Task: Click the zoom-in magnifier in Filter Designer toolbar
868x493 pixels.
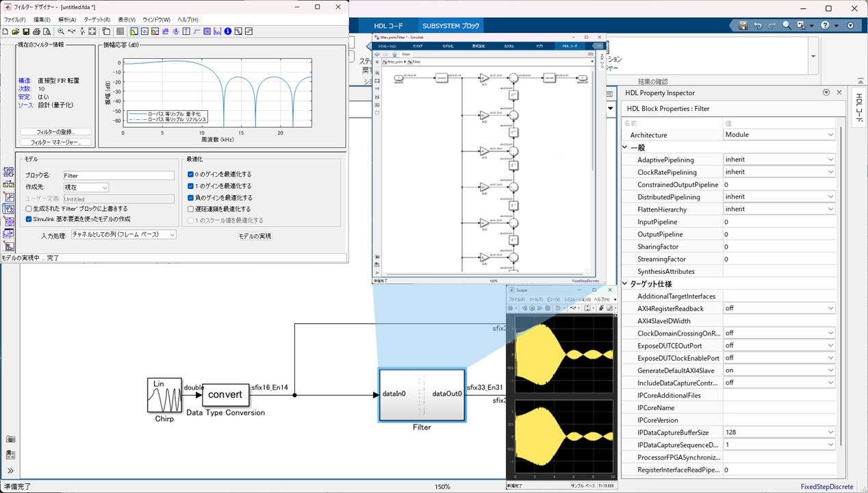Action: 61,31
